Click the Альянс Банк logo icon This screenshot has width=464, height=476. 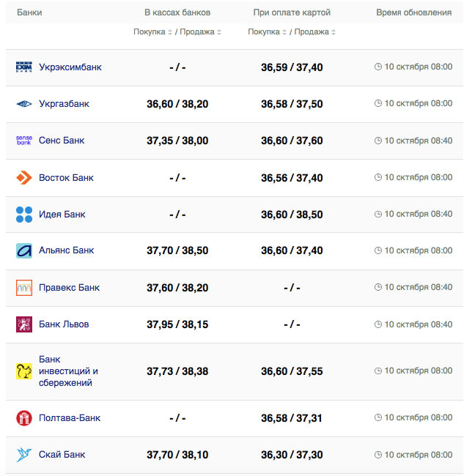coord(24,250)
